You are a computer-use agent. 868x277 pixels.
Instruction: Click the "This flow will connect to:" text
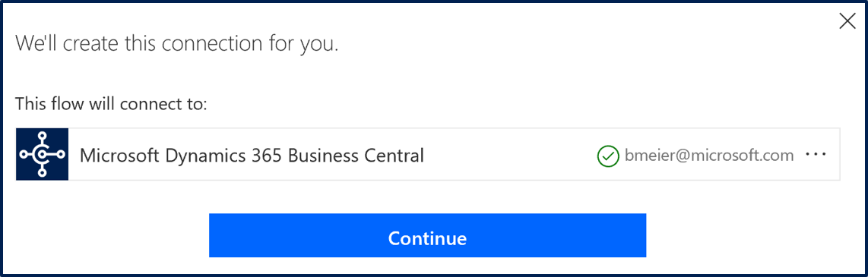pyautogui.click(x=111, y=103)
